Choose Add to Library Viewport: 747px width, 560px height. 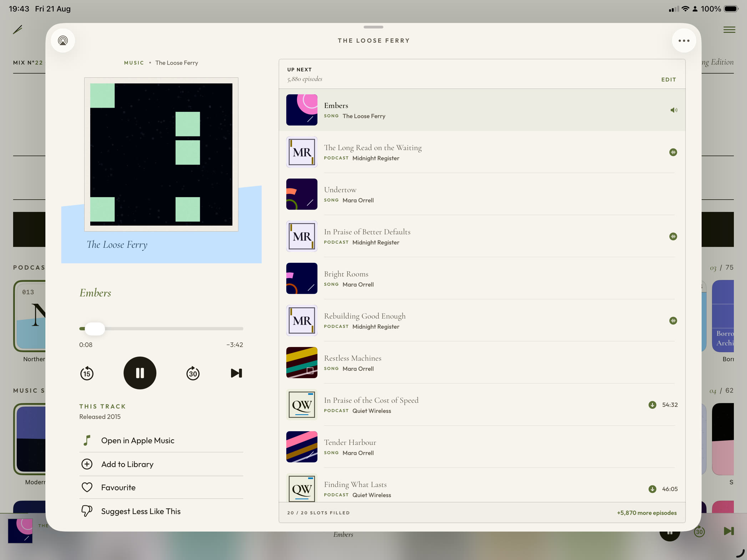(x=161, y=464)
